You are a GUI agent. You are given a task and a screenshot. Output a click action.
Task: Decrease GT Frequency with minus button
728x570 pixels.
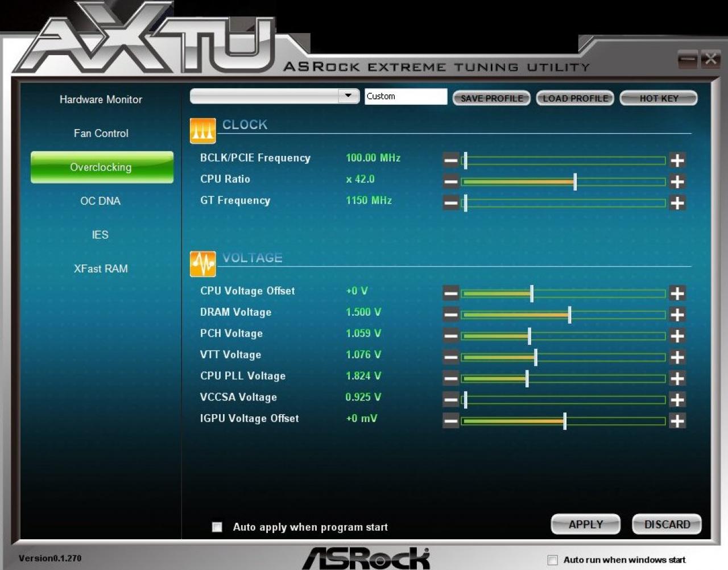451,203
